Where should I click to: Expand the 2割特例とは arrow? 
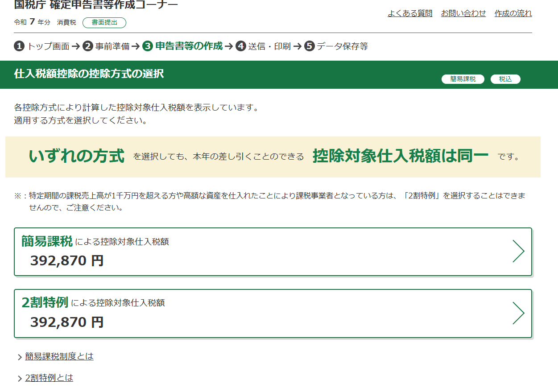tap(20, 379)
